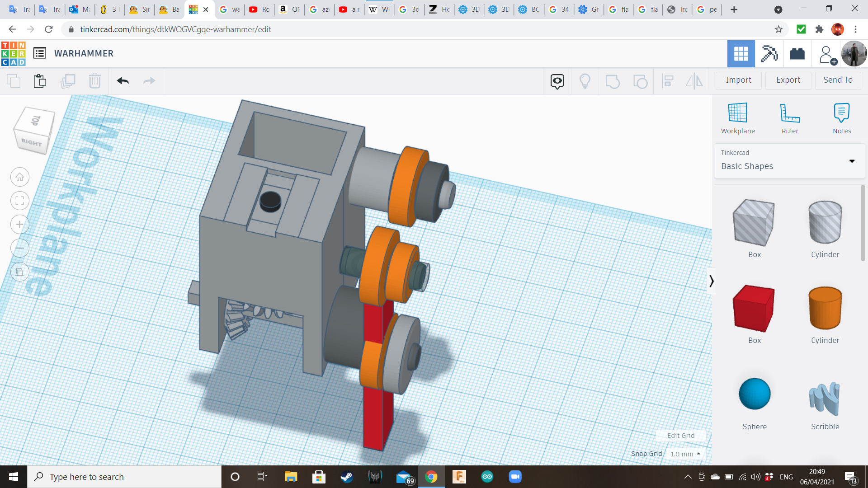Image resolution: width=868 pixels, height=488 pixels.
Task: Click the Fit all in view icon
Action: [20, 201]
